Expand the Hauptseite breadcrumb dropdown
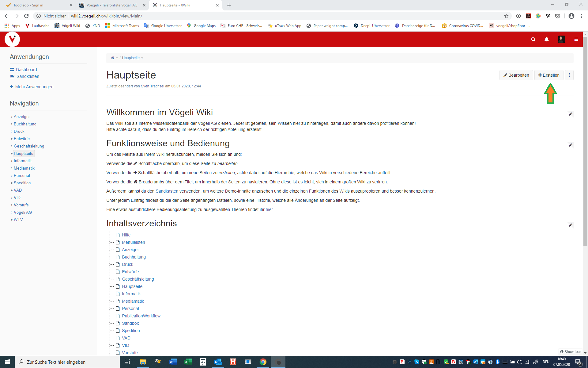 pyautogui.click(x=142, y=58)
